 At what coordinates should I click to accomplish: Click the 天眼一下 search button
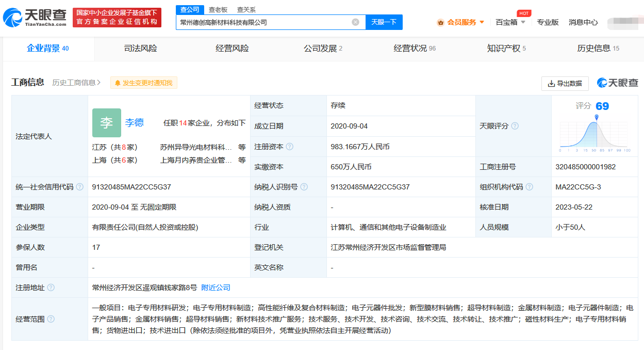pos(384,22)
